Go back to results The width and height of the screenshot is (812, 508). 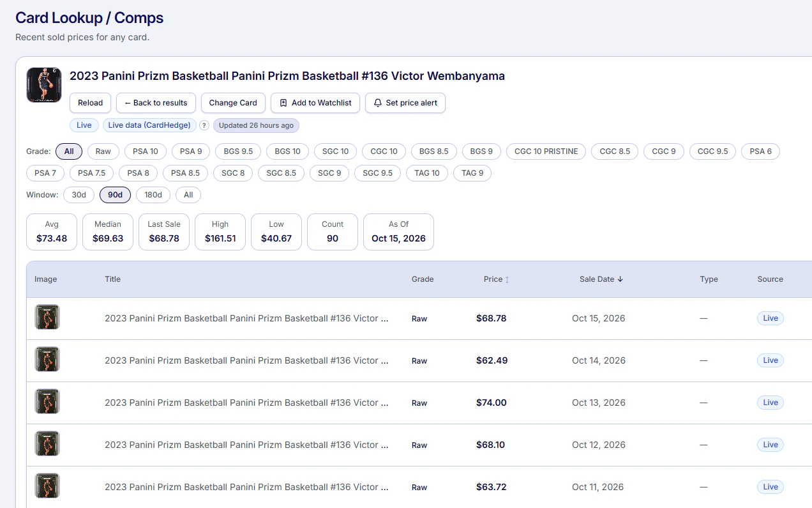[156, 103]
